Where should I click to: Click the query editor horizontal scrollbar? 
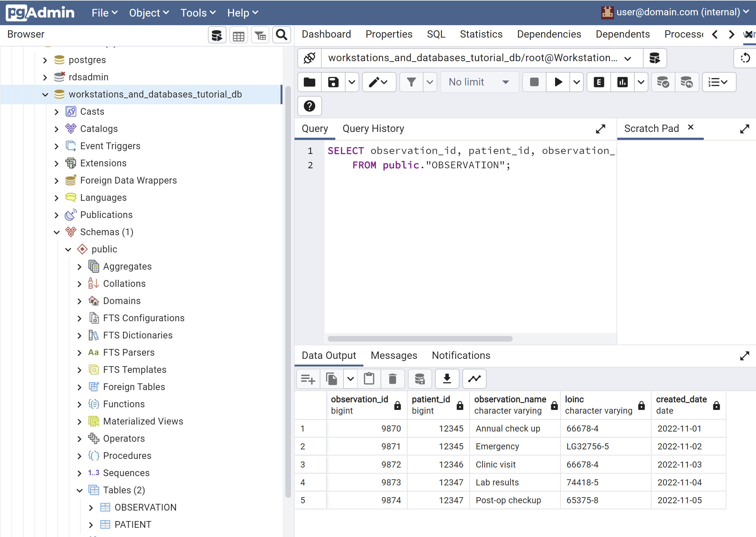pos(420,338)
